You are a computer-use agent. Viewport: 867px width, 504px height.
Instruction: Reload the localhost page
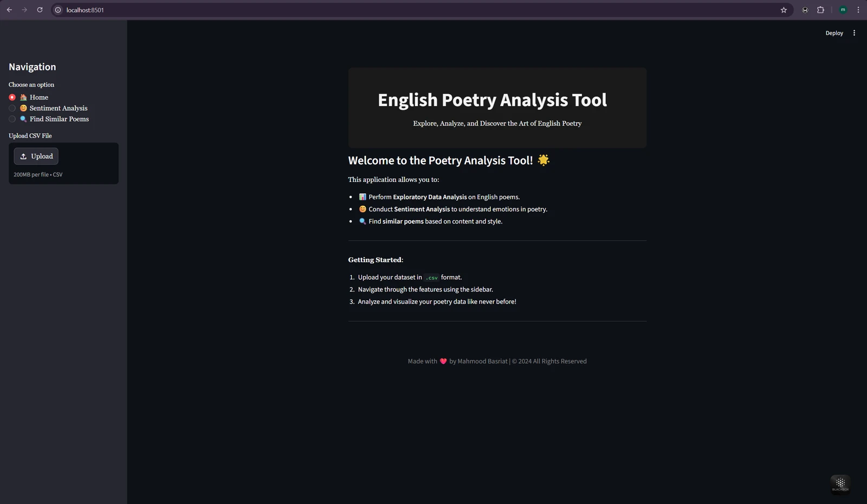tap(40, 10)
